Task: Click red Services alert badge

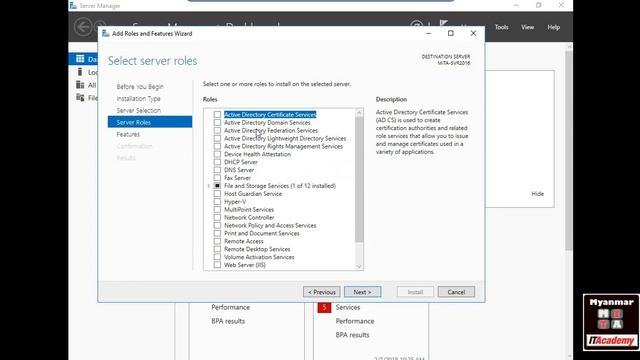Action: coord(324,307)
